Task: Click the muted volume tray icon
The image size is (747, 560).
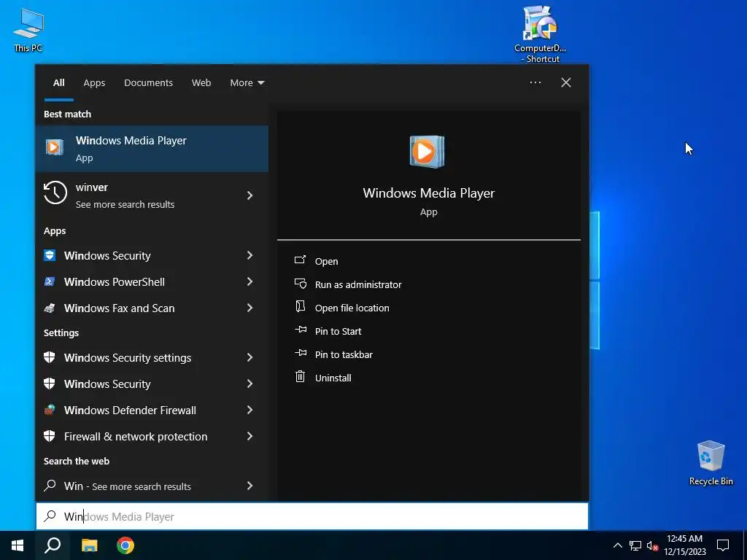Action: click(652, 545)
